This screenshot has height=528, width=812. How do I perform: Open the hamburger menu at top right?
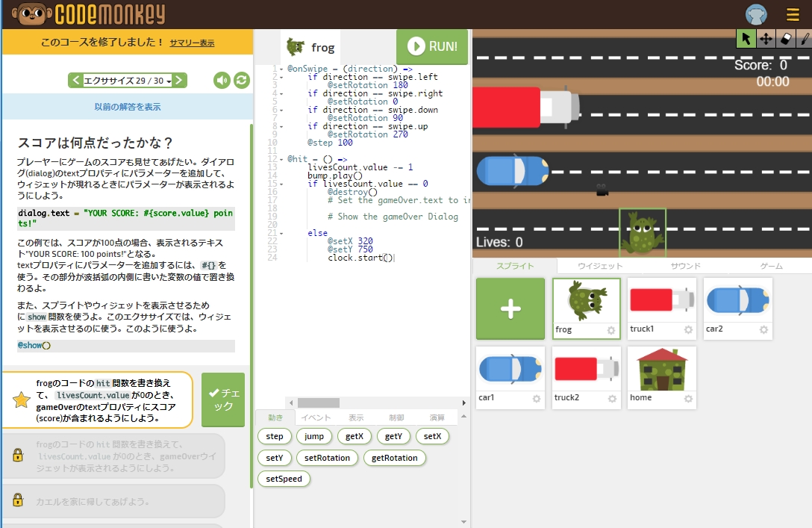[x=793, y=15]
